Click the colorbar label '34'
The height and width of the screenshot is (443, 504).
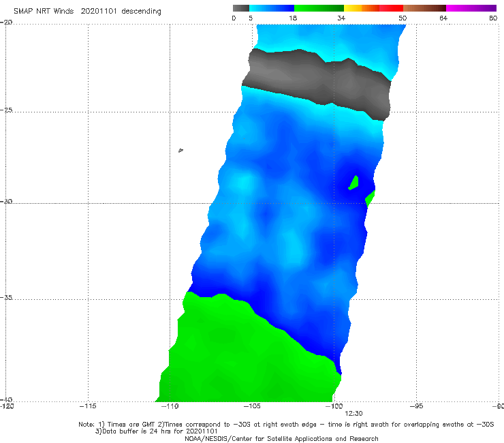pyautogui.click(x=341, y=18)
